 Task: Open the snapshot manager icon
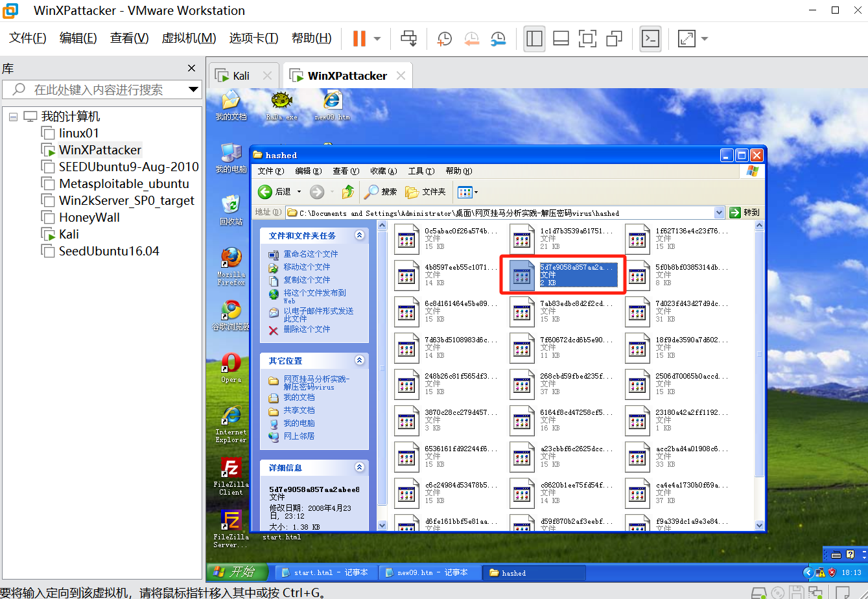498,39
